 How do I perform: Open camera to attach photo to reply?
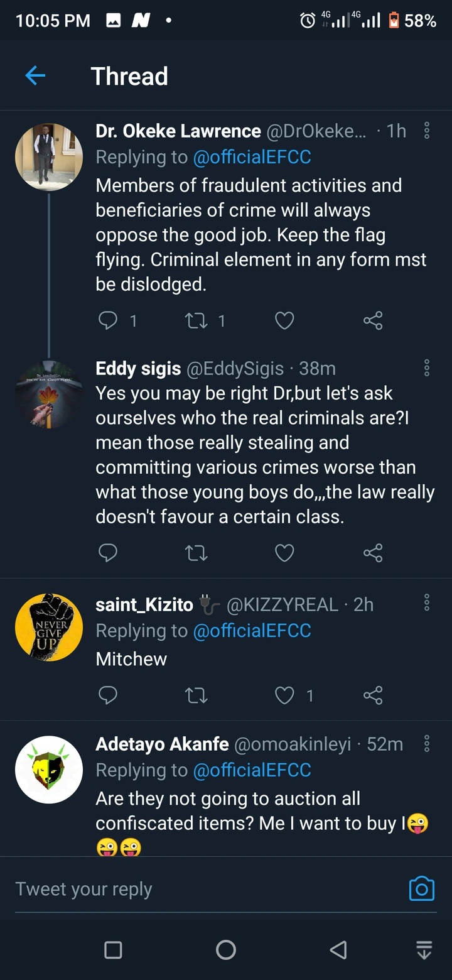(x=421, y=889)
